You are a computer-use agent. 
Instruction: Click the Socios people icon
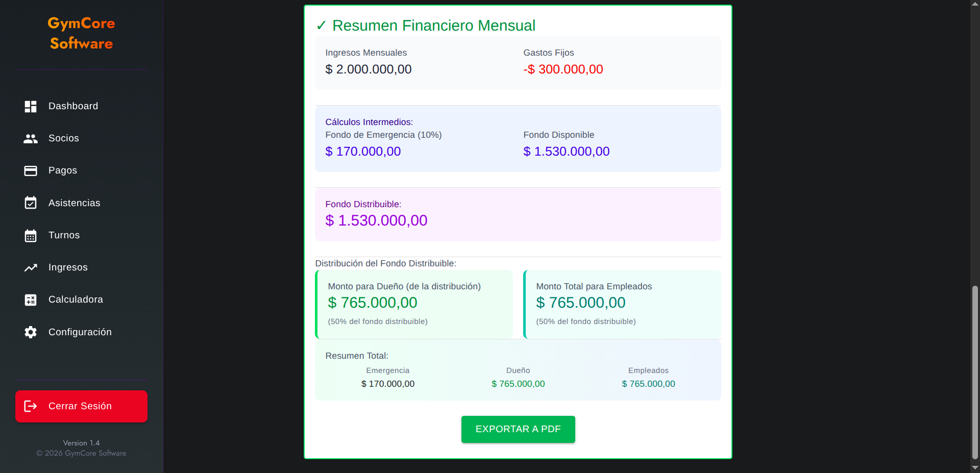pos(31,138)
